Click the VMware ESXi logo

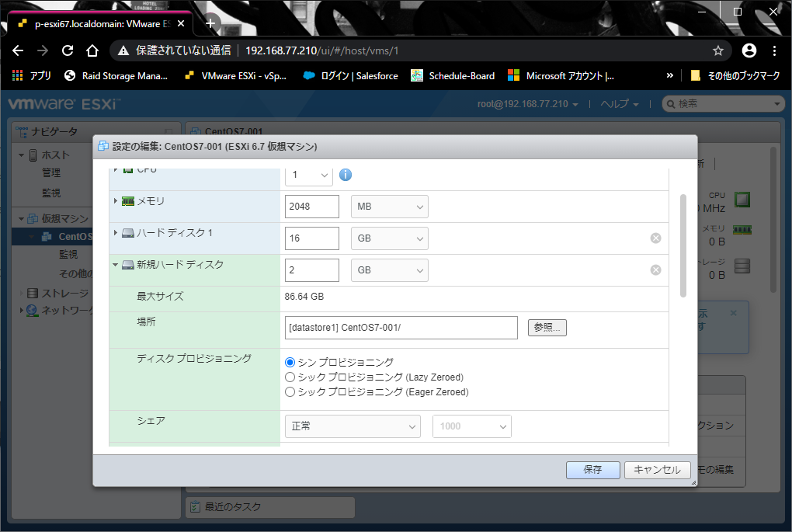64,104
